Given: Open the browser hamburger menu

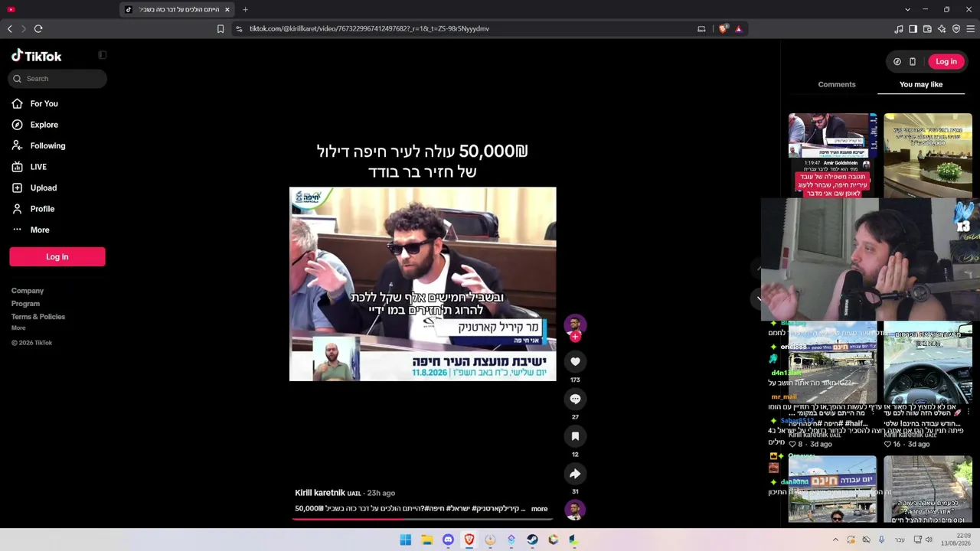Looking at the screenshot, I should 970,29.
